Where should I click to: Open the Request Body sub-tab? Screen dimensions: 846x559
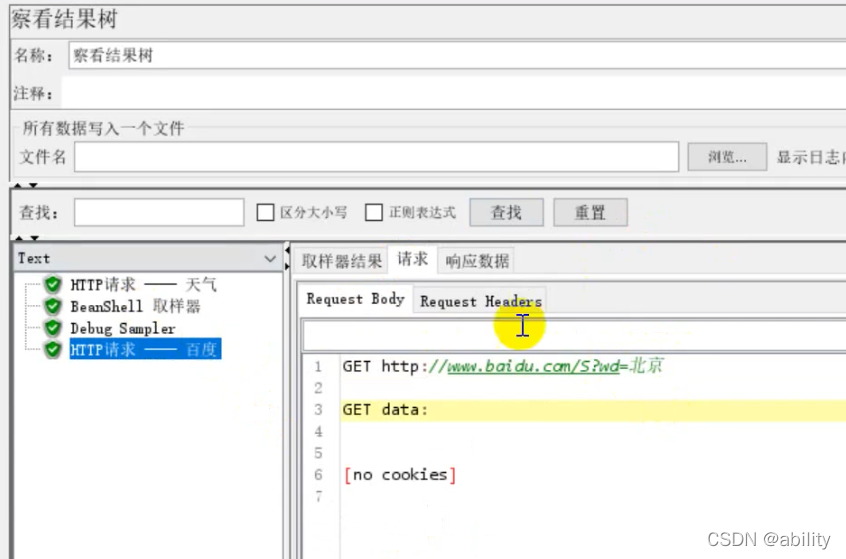(x=355, y=299)
